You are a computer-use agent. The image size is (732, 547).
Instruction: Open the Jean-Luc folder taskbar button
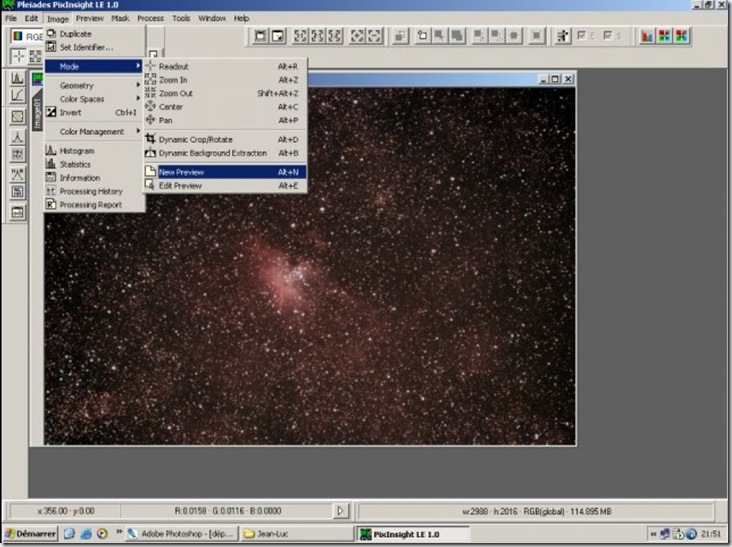[x=297, y=533]
